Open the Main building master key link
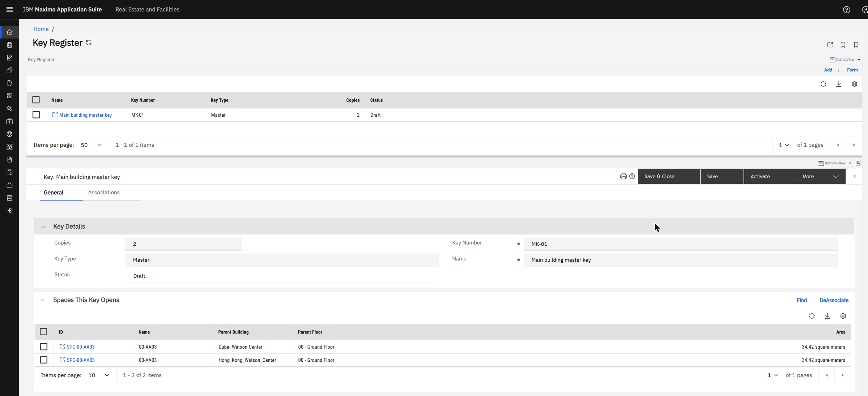The image size is (868, 396). 85,115
